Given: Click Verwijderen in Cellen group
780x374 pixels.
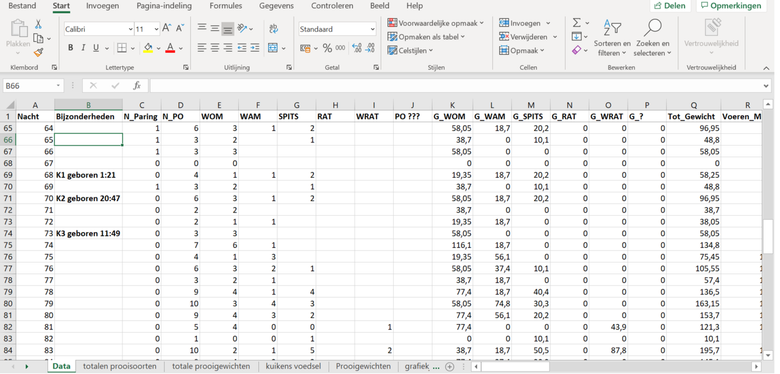Looking at the screenshot, I should pos(528,37).
